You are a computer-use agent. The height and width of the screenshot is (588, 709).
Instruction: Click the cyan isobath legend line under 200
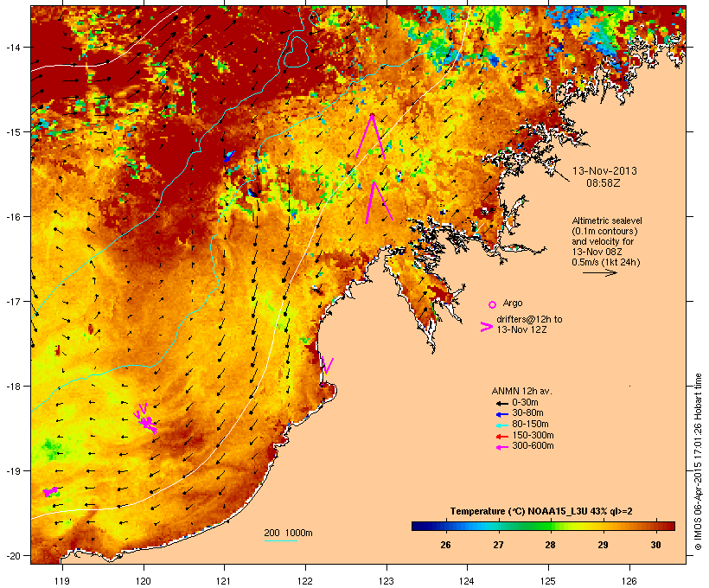281,540
